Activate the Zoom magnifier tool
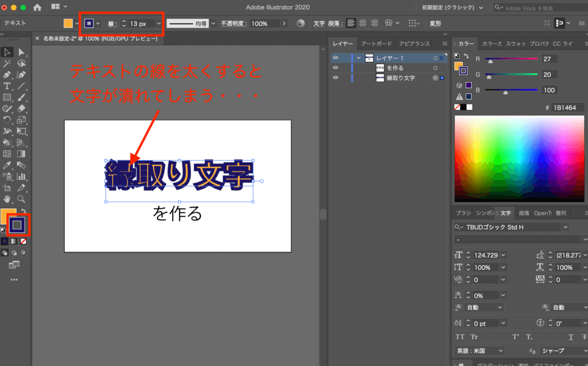 [21, 199]
